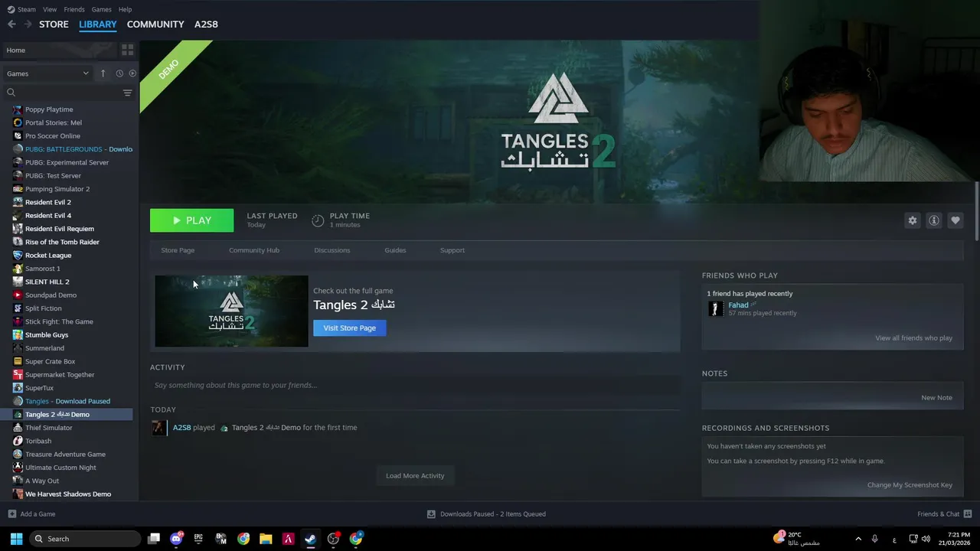Click Rocket League game icon
Image resolution: width=980 pixels, height=551 pixels.
[x=18, y=255]
